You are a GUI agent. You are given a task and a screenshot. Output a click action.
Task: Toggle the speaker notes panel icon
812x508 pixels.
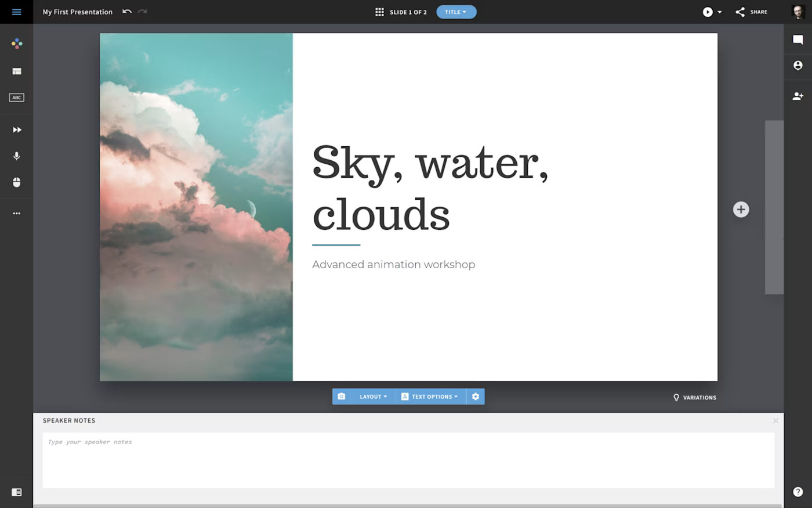tap(17, 492)
